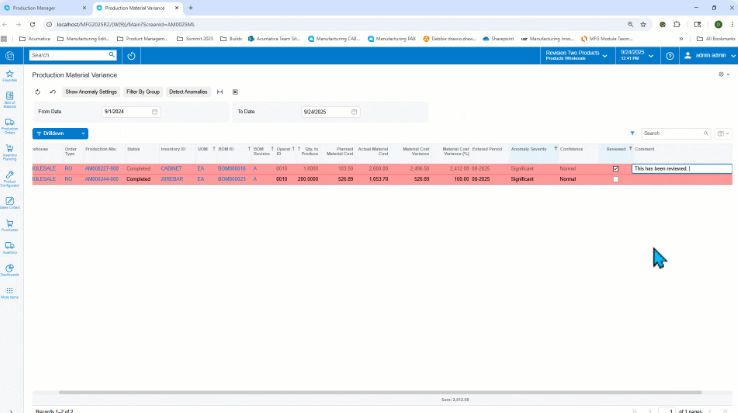Image resolution: width=738 pixels, height=413 pixels.
Task: Open the To Date calendar picker
Action: click(354, 112)
